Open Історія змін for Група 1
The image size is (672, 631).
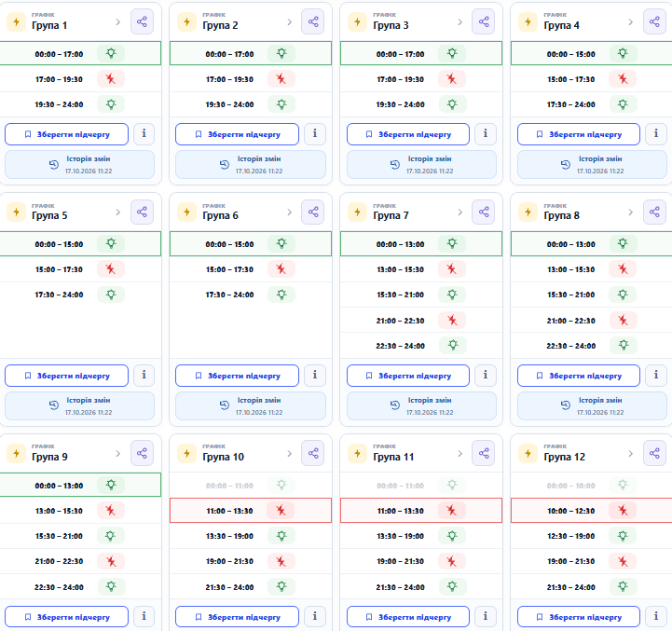point(79,165)
